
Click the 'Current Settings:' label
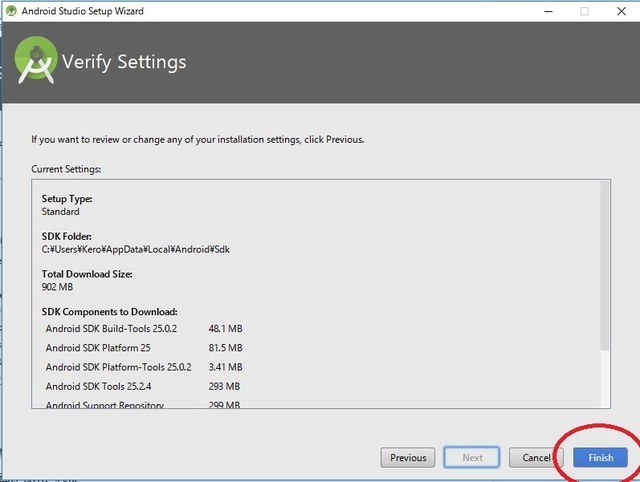(66, 169)
